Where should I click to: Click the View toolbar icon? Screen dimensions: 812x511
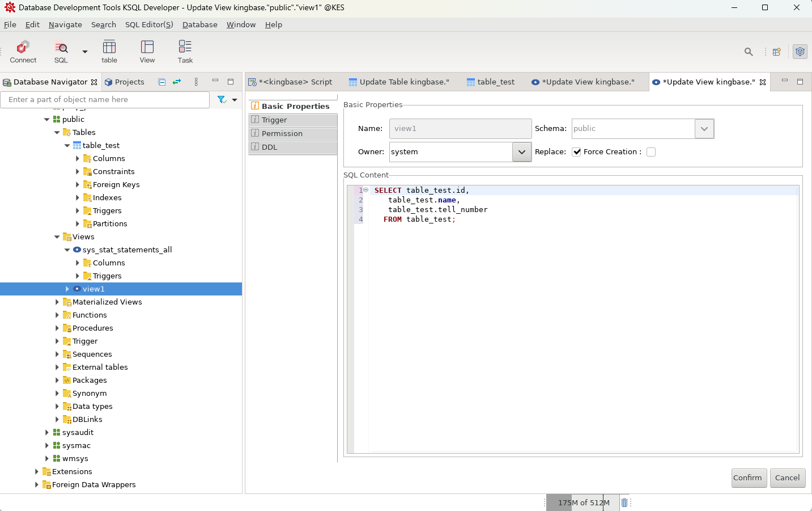click(x=147, y=52)
